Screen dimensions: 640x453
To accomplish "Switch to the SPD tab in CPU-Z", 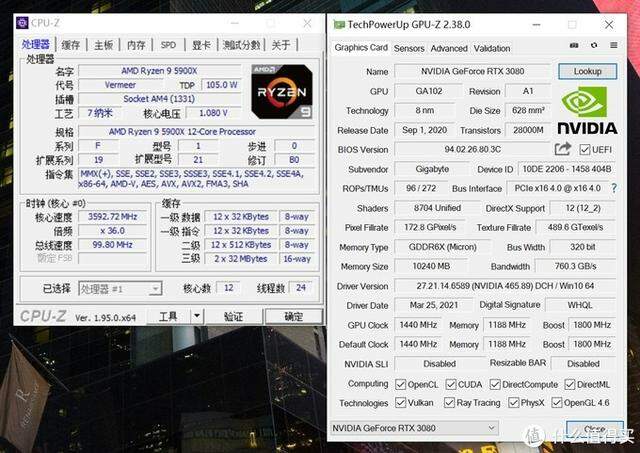I will [168, 45].
